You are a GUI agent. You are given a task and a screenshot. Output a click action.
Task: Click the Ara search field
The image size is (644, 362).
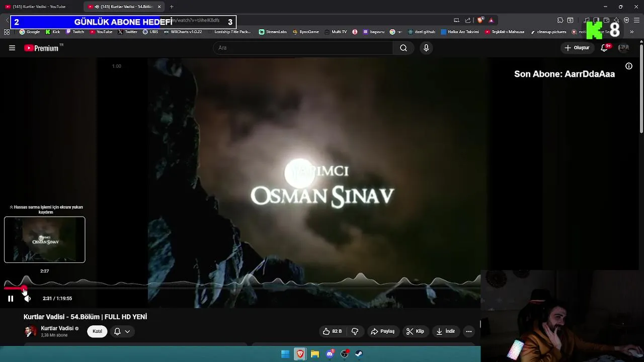click(x=303, y=48)
